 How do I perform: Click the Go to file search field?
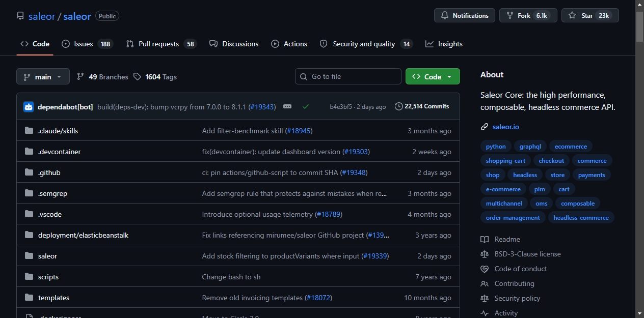click(348, 76)
